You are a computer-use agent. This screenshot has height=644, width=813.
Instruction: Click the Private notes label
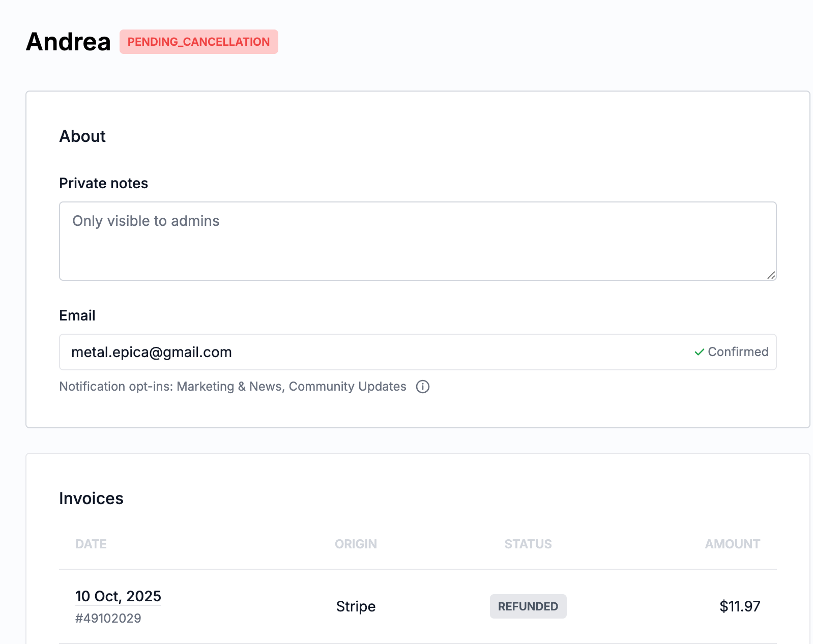(103, 183)
